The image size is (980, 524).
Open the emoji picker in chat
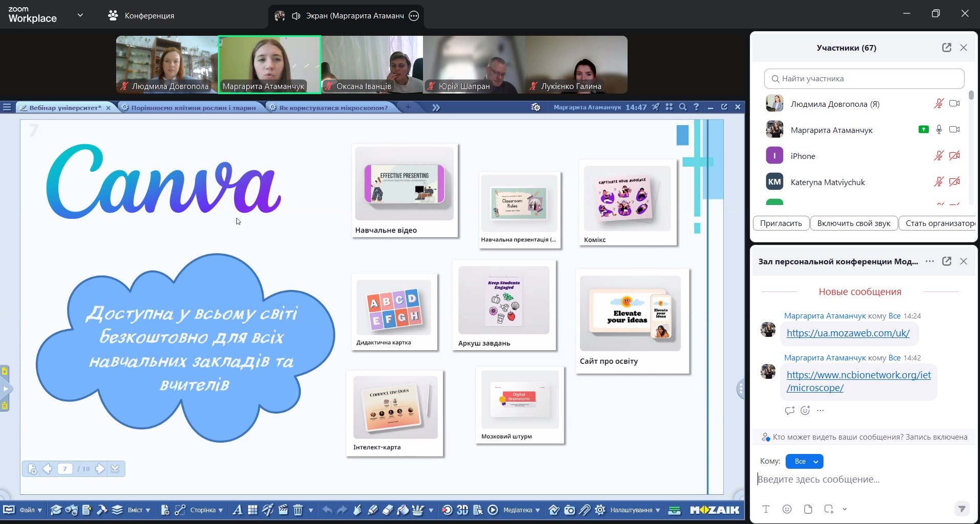pyautogui.click(x=787, y=509)
